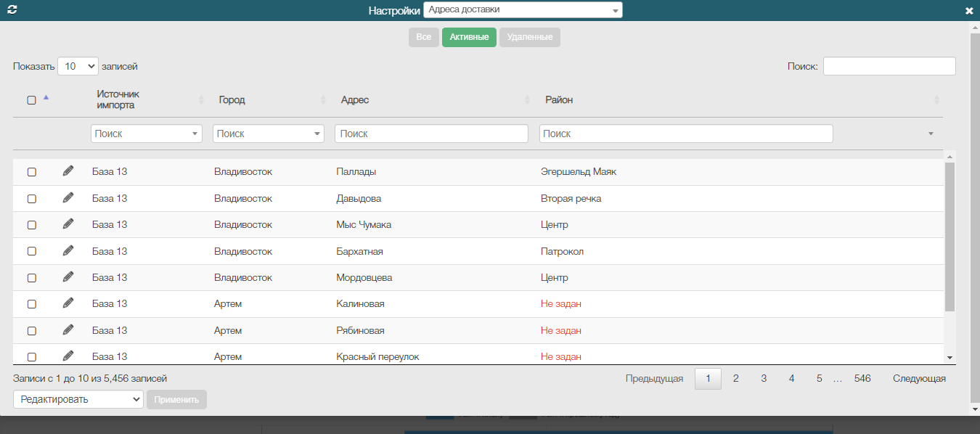
Task: Check the Бархатная row checkbox
Action: (31, 251)
